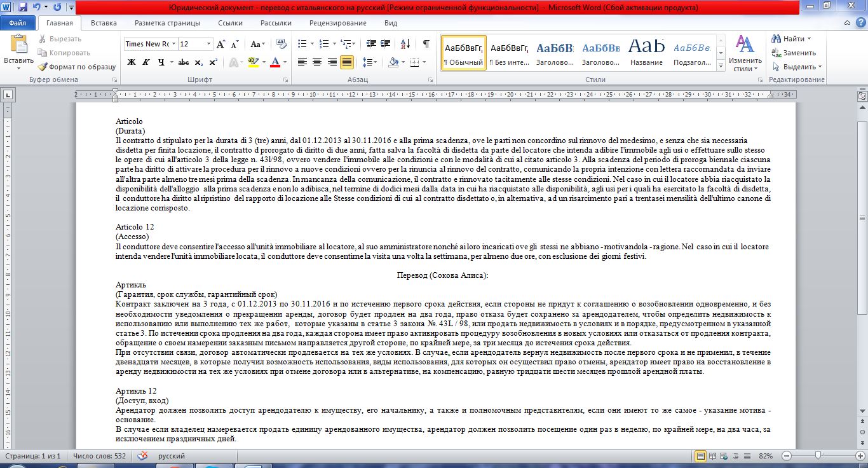Toggle Align Text Right

click(332, 62)
